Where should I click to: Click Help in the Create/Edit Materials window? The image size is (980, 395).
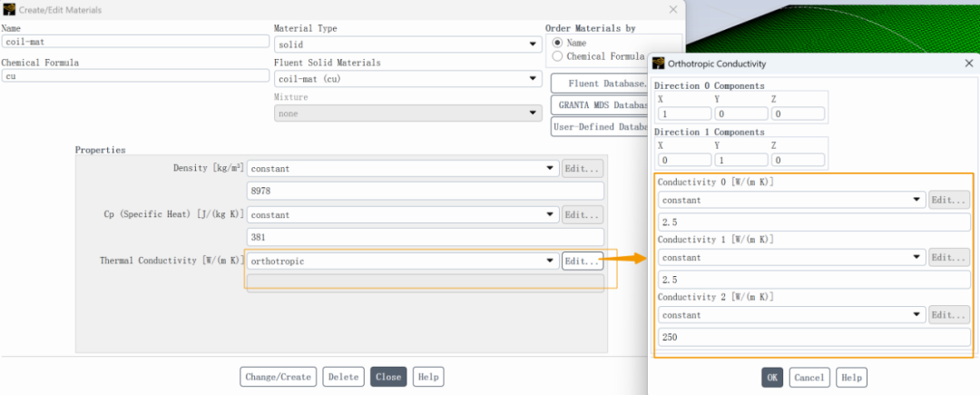point(428,377)
